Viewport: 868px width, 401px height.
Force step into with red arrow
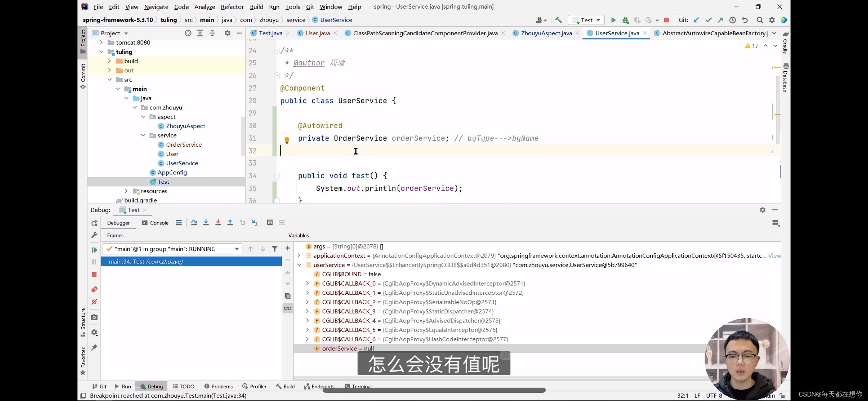pyautogui.click(x=218, y=222)
